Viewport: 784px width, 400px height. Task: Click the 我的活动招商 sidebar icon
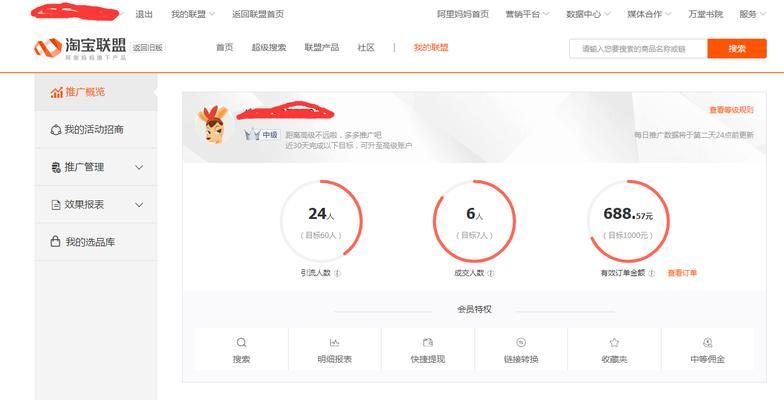pyautogui.click(x=56, y=130)
